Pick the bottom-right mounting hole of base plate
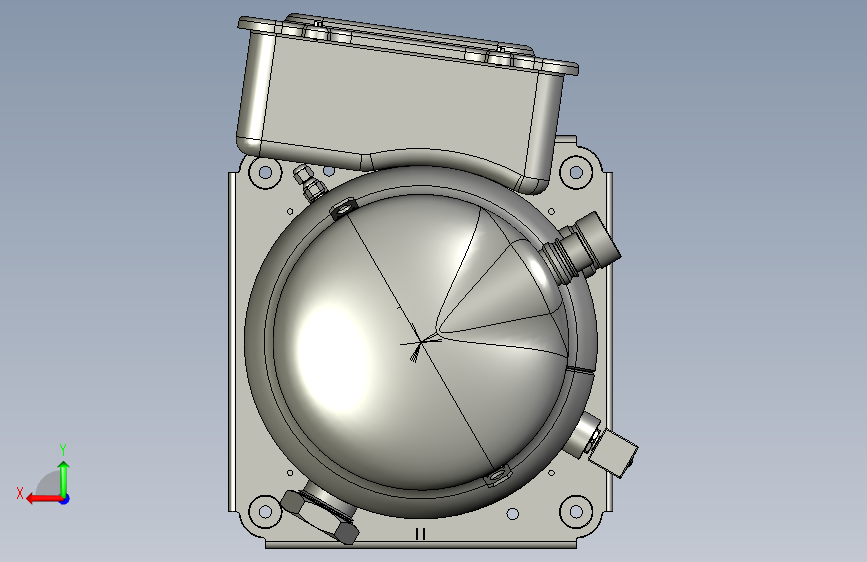This screenshot has width=867, height=562. pos(576,512)
